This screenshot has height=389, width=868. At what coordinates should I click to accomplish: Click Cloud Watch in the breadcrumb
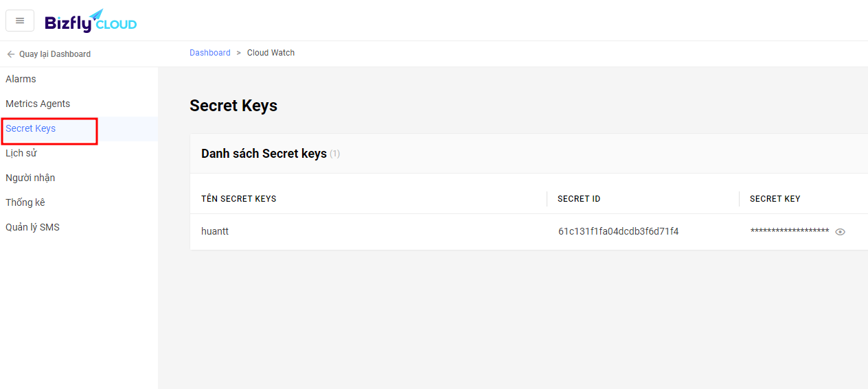pos(271,53)
